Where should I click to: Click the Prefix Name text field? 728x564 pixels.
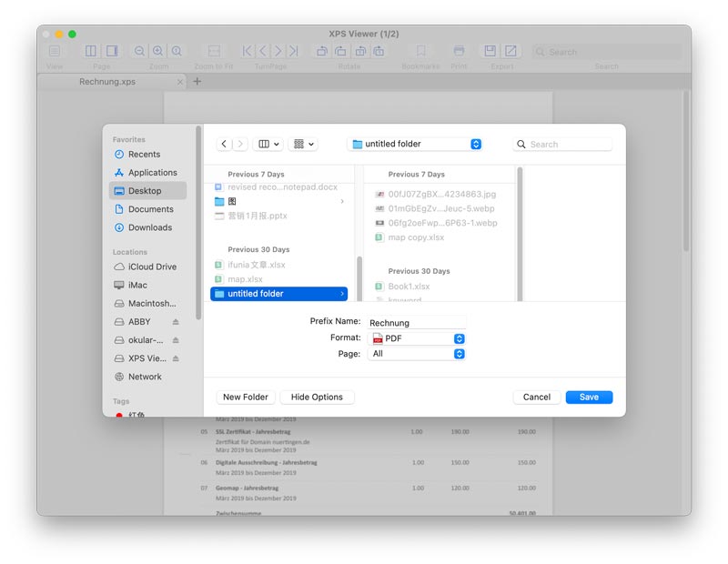(x=417, y=323)
